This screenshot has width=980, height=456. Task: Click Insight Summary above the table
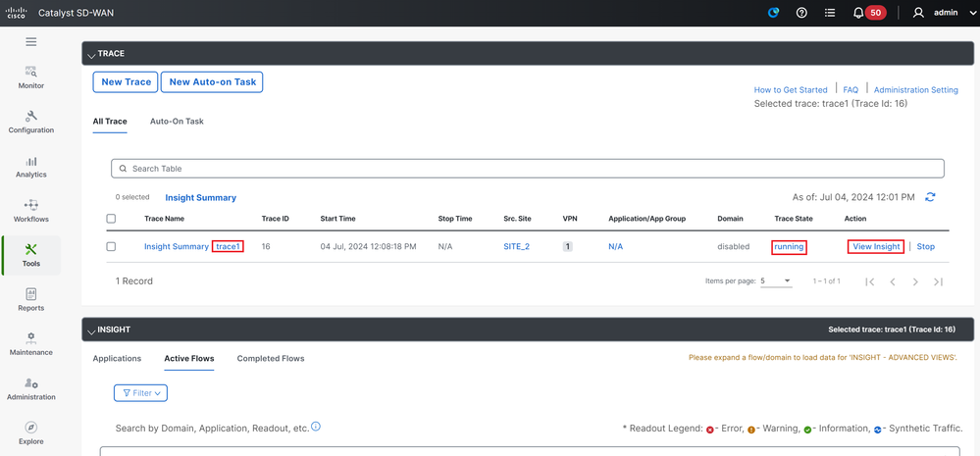201,197
